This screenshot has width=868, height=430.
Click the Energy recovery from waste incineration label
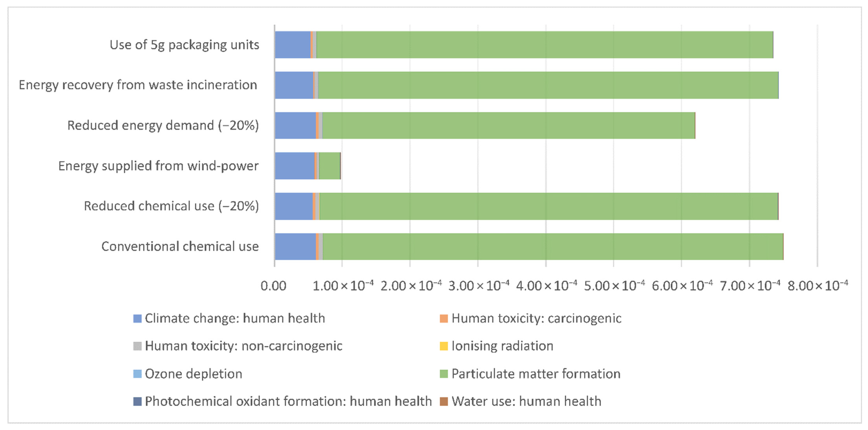138,85
